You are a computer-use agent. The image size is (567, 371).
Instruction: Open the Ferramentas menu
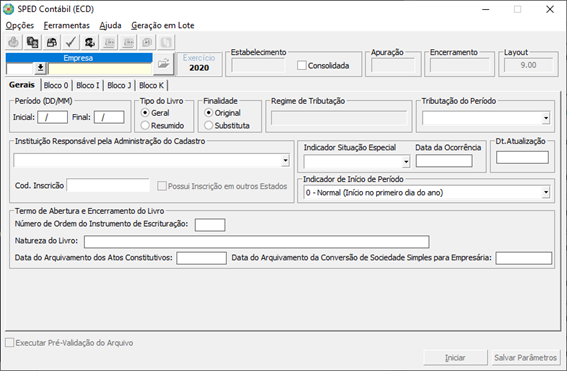[67, 25]
